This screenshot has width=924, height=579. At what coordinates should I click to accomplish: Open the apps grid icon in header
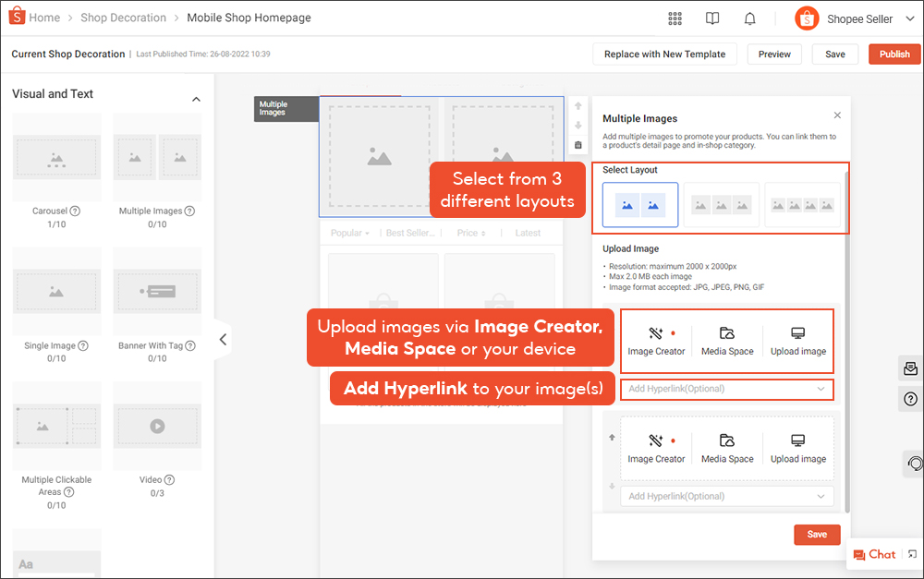[x=675, y=18]
